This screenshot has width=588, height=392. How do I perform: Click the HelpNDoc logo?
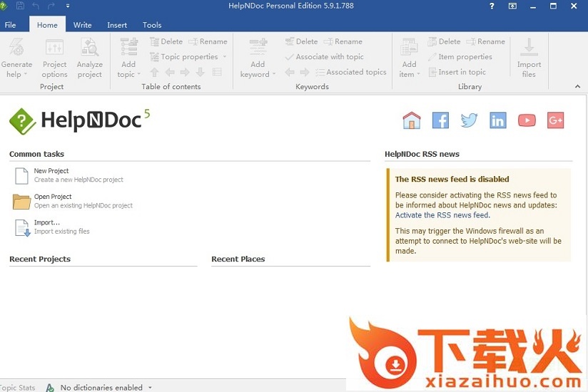tap(79, 120)
